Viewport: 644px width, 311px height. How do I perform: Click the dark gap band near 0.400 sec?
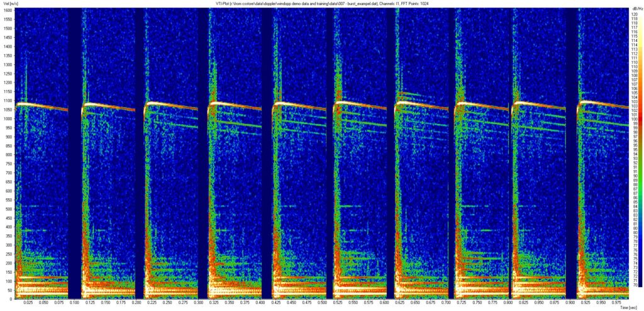[266, 157]
